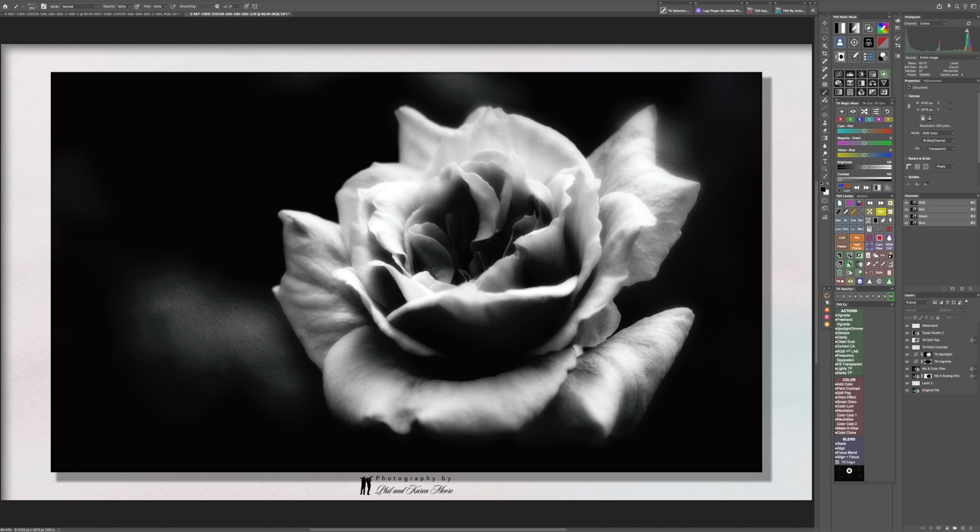Image resolution: width=980 pixels, height=532 pixels.
Task: Click the Add Frame button
Action: pos(857,246)
